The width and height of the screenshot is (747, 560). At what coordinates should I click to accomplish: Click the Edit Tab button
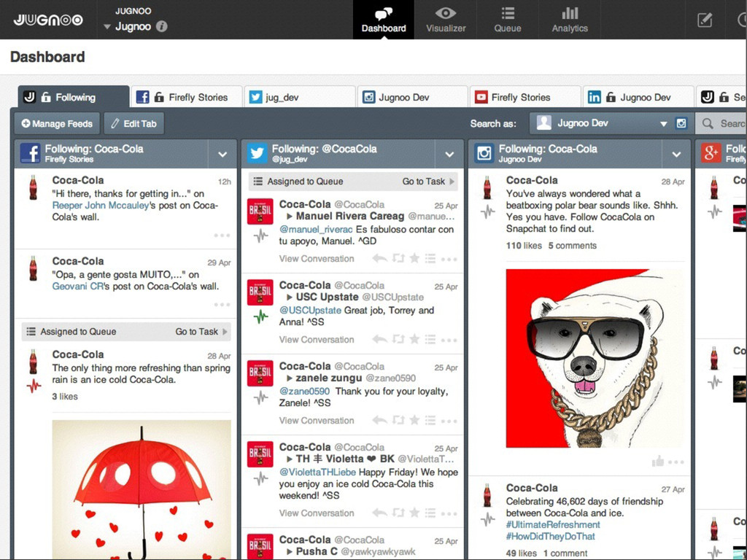(134, 124)
